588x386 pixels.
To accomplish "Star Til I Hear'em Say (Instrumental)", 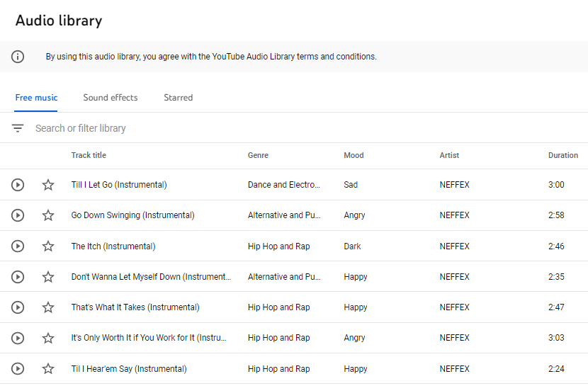I will [x=48, y=369].
